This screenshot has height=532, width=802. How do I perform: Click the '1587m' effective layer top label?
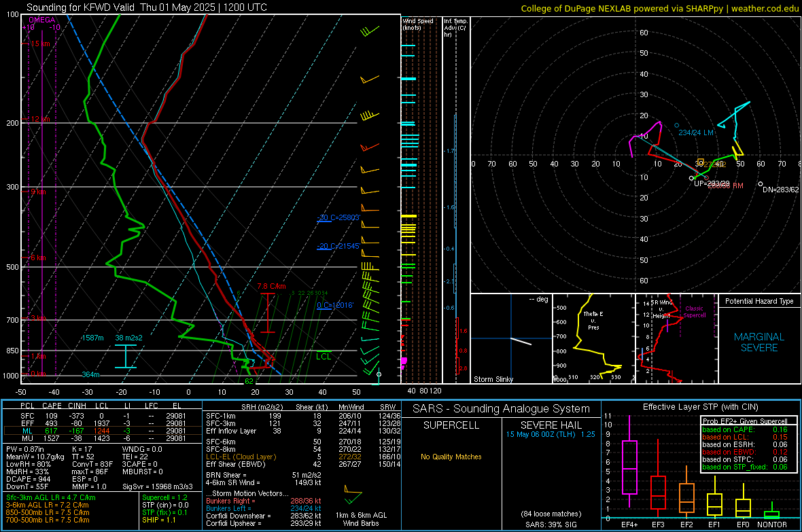pos(92,338)
